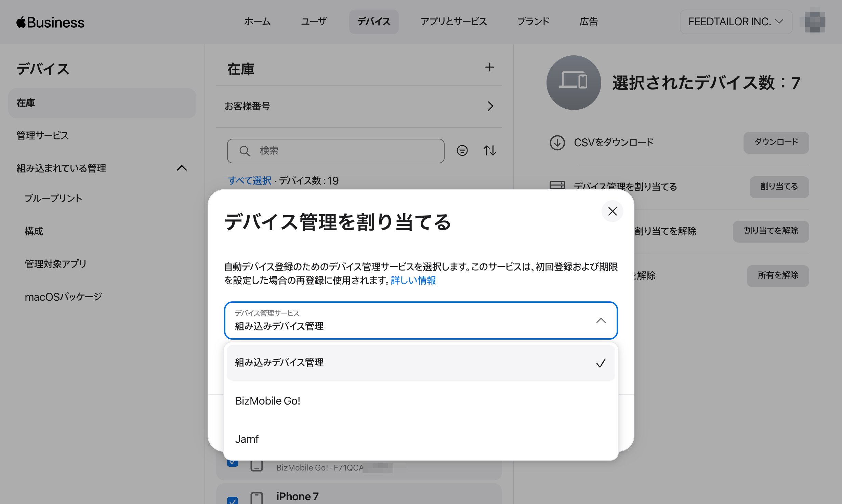Screen dimensions: 842x504
Task: Toggle the iPhone 7 row checkbox
Action: pos(233,500)
